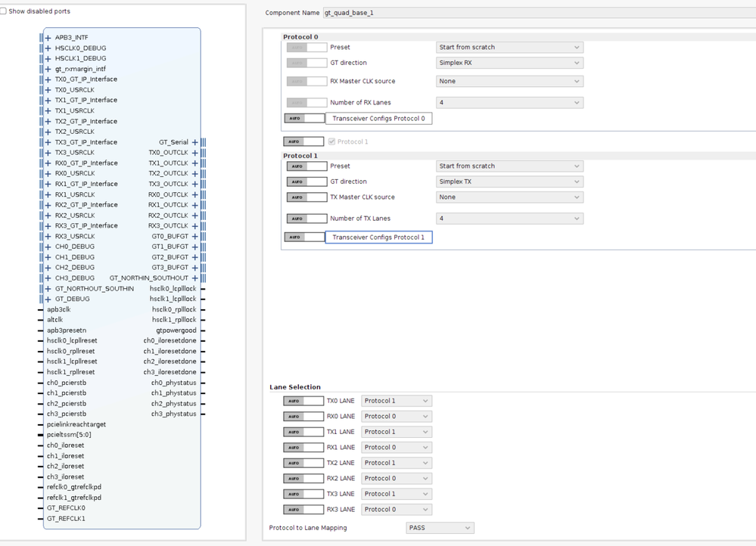Toggle AUTO switch for TX2 LANE
Viewport: 756px width, 546px height.
pos(303,463)
